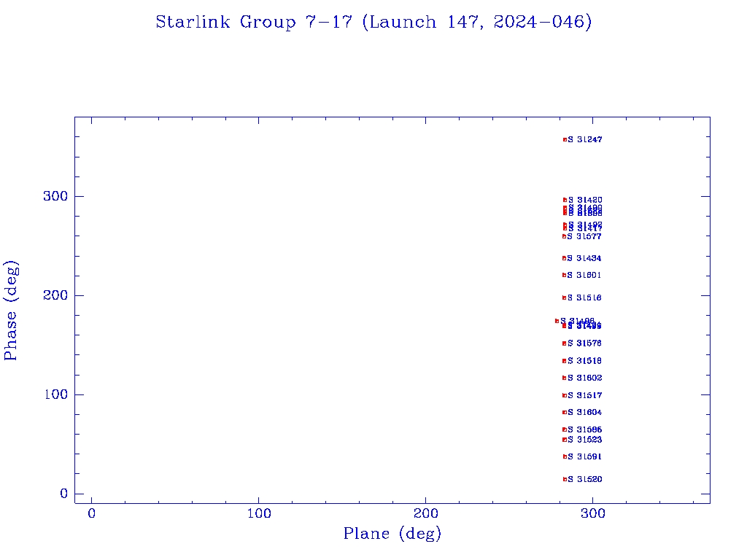The image size is (747, 560).
Task: Choose the 'S 31602' data label
Action: click(x=584, y=378)
